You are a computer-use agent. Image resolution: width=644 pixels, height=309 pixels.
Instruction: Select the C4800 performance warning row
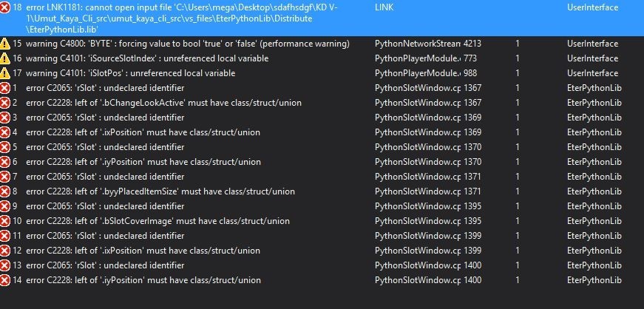click(x=322, y=43)
